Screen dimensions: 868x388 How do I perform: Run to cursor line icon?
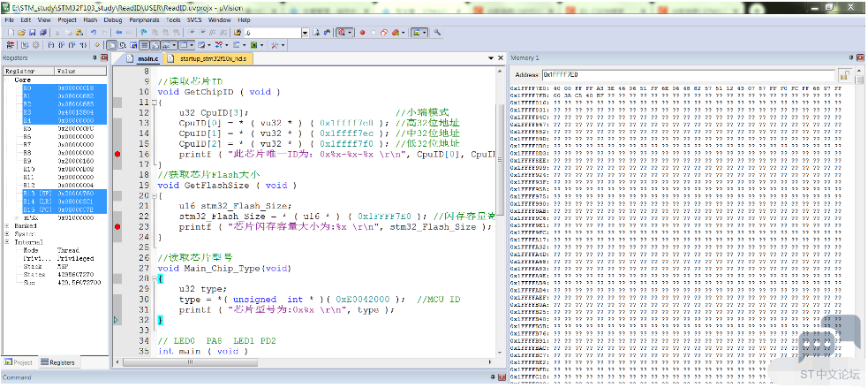point(82,45)
